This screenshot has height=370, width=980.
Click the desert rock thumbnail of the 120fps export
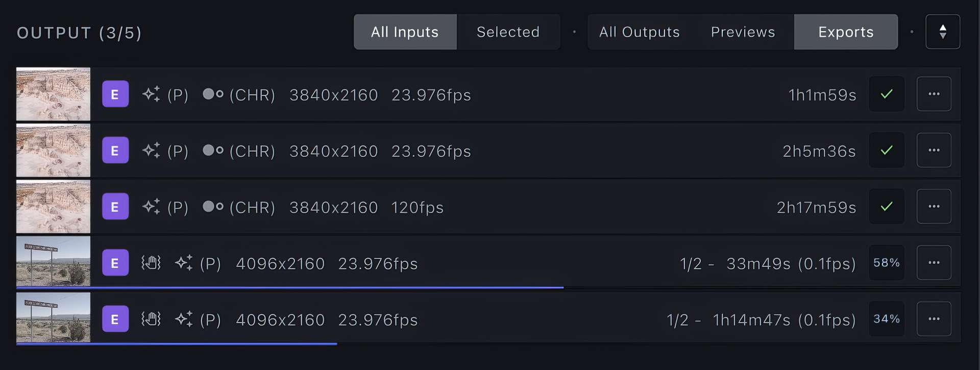tap(53, 207)
